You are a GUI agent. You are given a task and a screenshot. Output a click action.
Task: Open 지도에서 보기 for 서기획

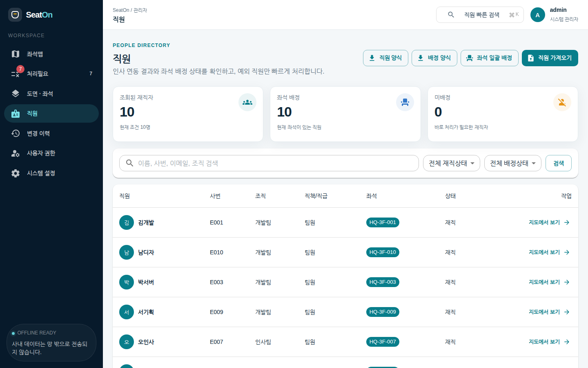(549, 312)
